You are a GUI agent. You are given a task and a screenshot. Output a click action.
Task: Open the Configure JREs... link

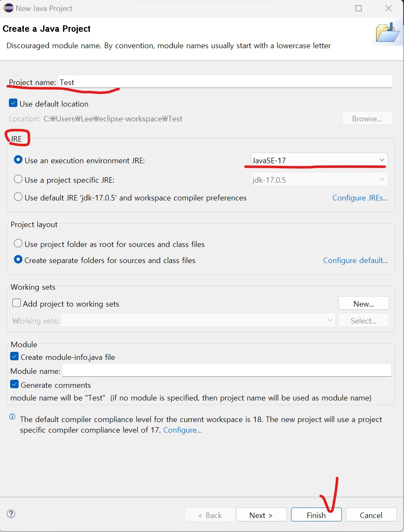(x=360, y=197)
